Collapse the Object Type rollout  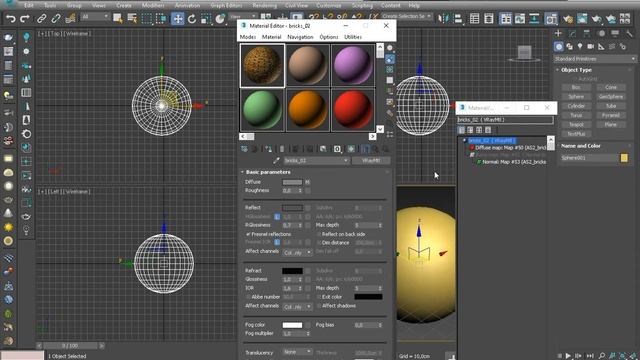pos(576,70)
